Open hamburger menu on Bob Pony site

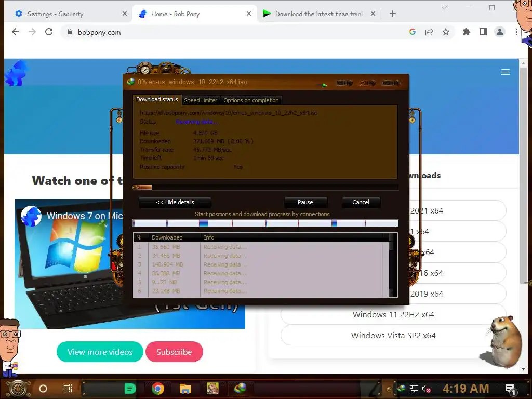[x=506, y=72]
